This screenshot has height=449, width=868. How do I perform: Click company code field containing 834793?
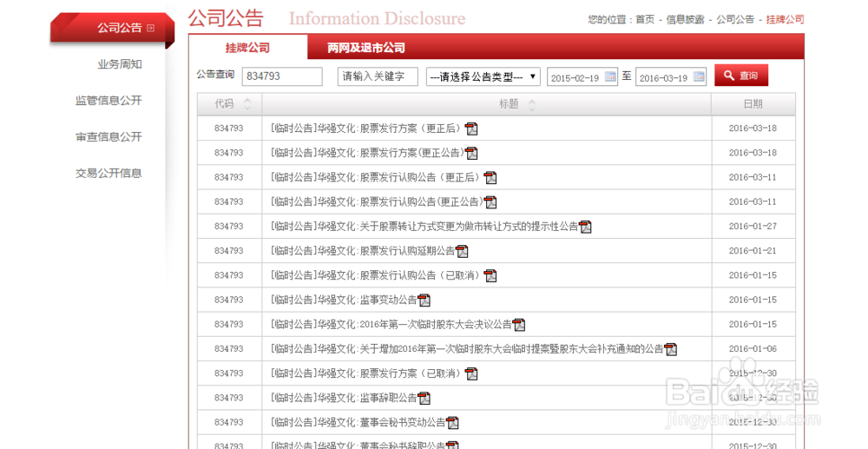tap(282, 76)
